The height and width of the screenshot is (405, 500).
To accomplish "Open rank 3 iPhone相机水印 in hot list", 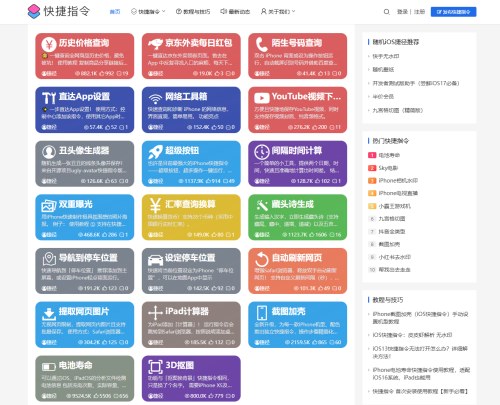I will (398, 181).
